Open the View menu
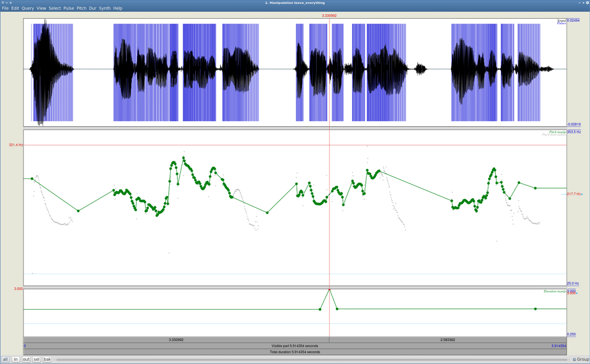 [41, 8]
